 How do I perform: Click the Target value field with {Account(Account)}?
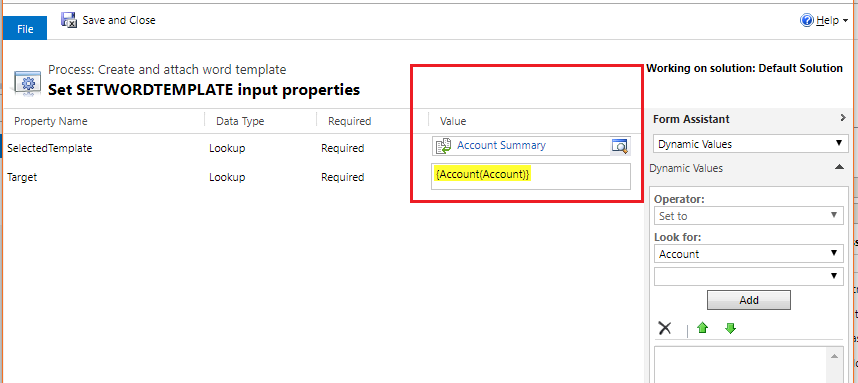click(x=531, y=176)
